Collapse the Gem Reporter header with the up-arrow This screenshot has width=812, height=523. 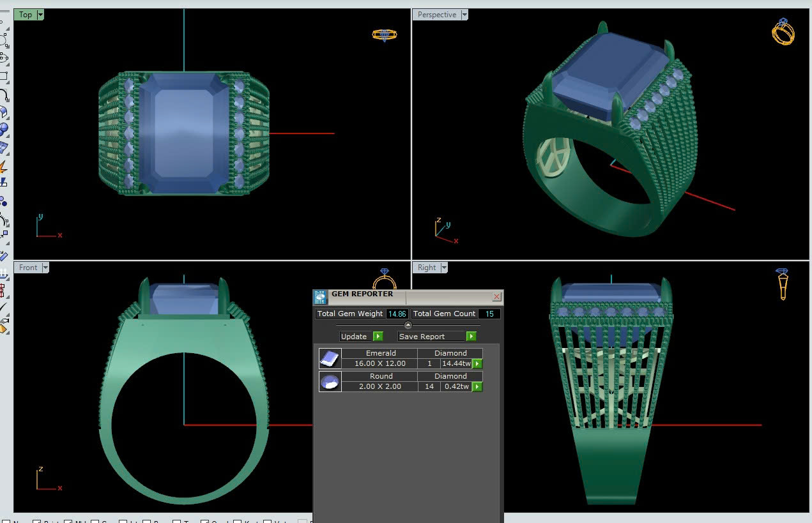point(408,326)
